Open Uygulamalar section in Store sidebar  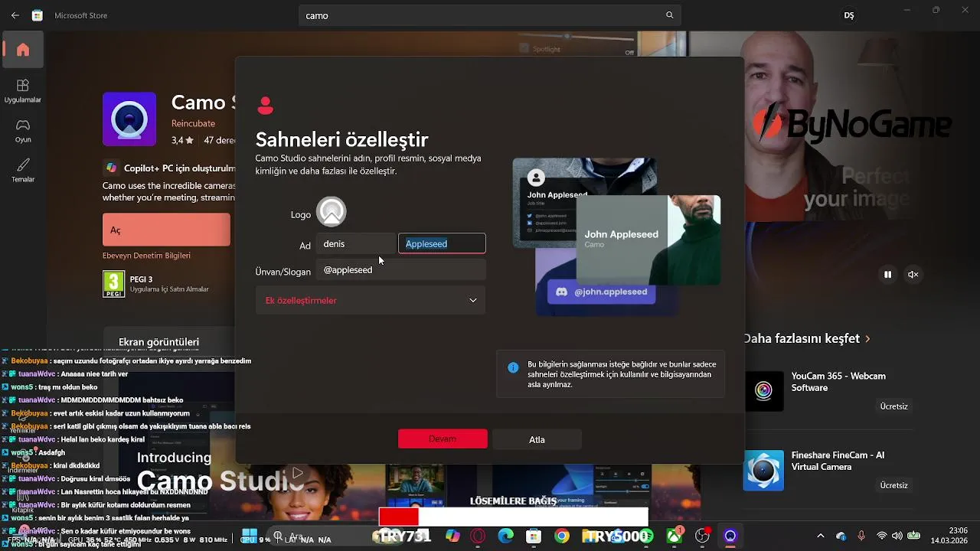point(23,91)
